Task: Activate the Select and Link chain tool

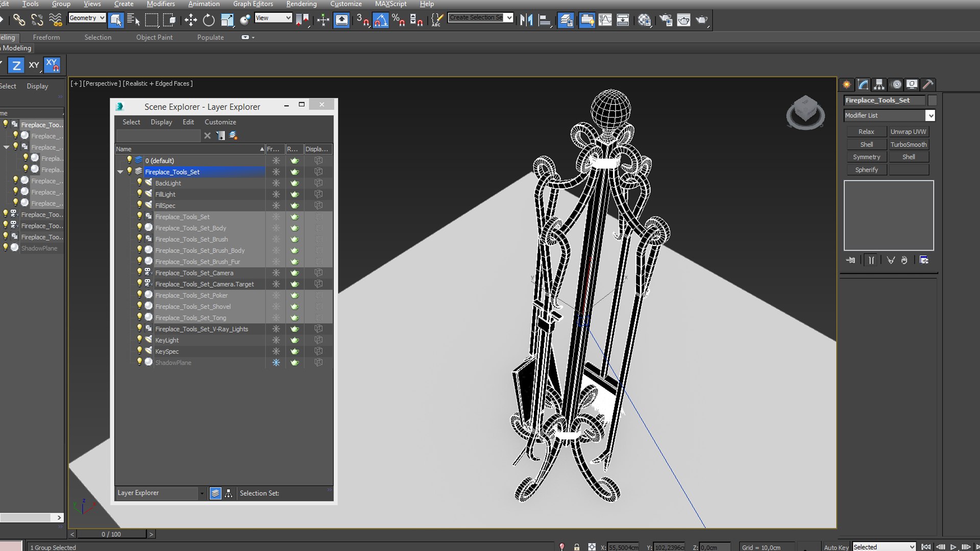Action: (x=19, y=20)
